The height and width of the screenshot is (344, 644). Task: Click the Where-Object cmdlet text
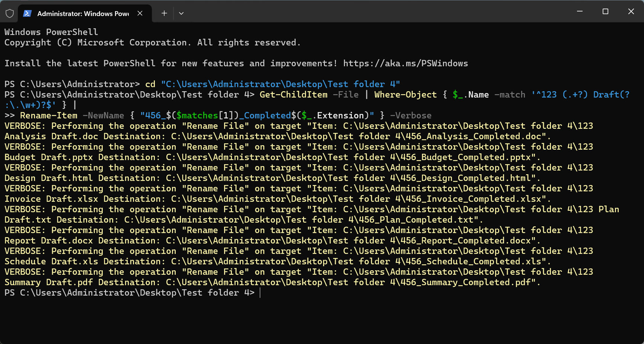405,95
